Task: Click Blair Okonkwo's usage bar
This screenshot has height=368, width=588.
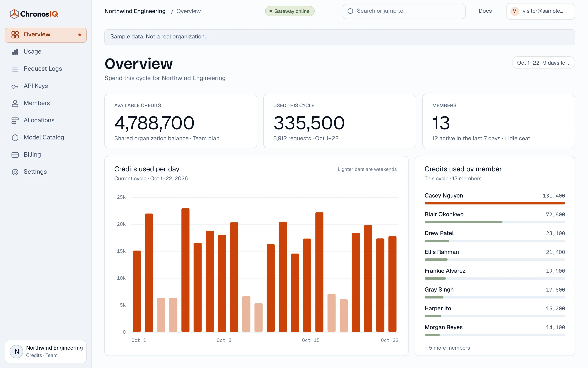Action: click(x=495, y=222)
